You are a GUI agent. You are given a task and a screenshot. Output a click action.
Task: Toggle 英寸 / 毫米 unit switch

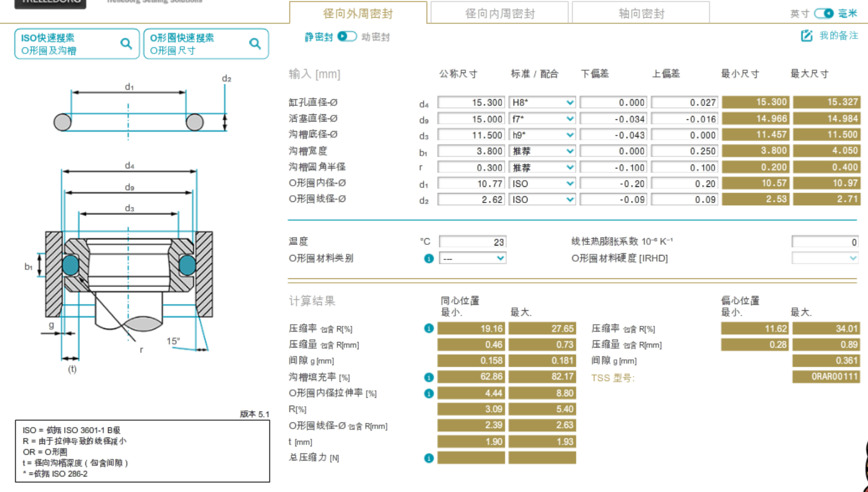[823, 13]
